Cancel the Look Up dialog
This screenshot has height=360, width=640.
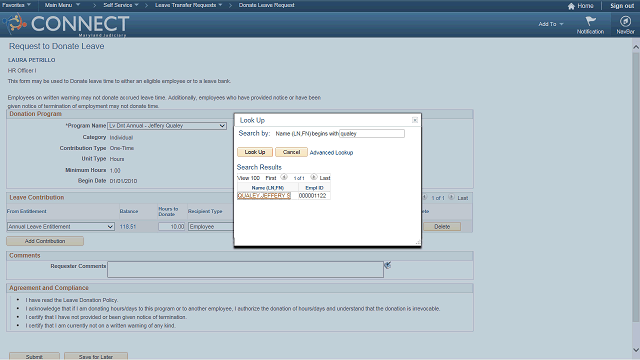[x=291, y=152]
